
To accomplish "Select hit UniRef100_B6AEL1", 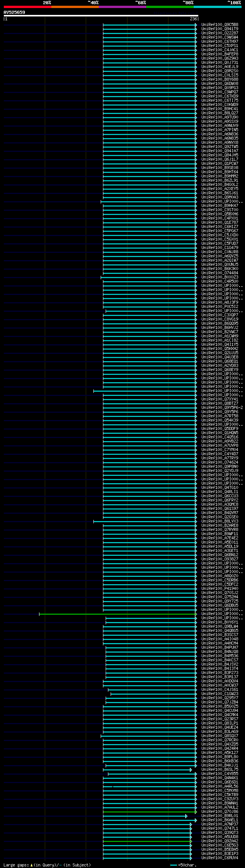I will [x=220, y=820].
